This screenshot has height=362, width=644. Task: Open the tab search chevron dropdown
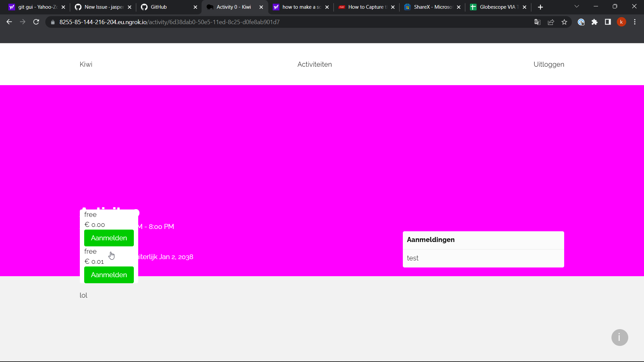577,7
